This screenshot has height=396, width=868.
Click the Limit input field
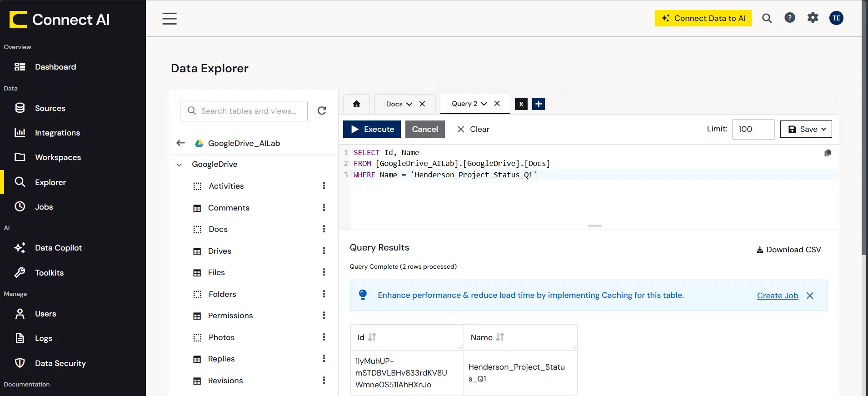[753, 129]
